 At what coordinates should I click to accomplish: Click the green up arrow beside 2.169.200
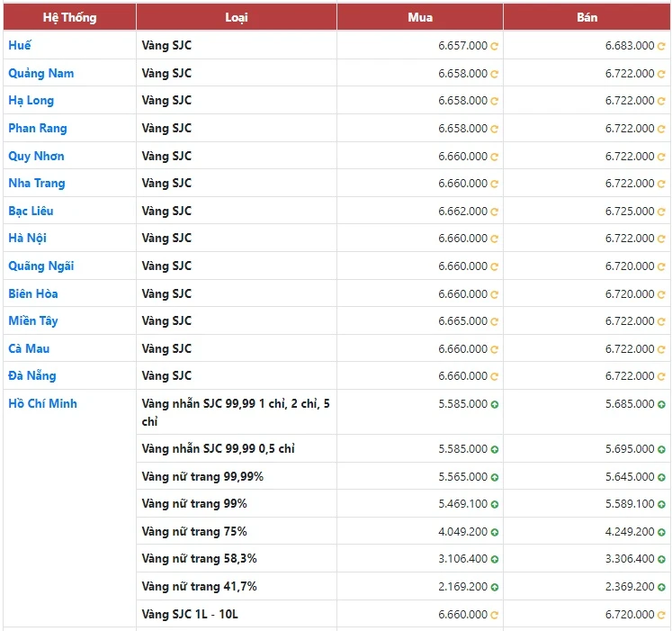[x=495, y=587]
